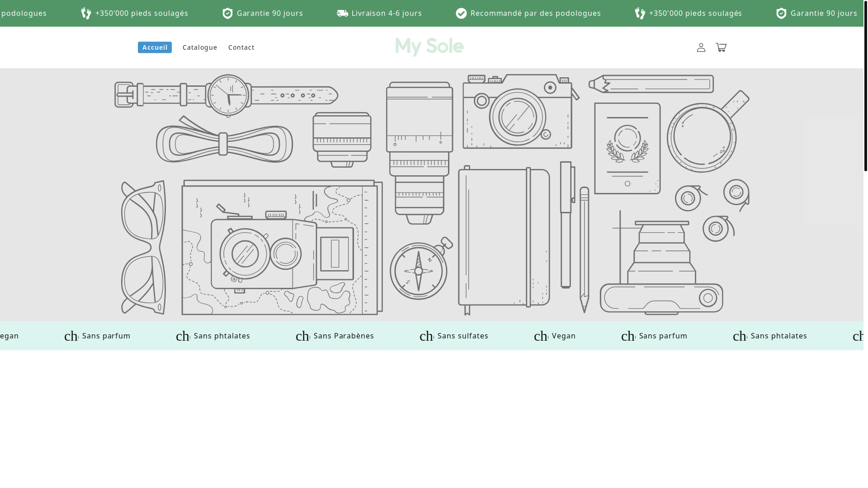Click the shield icon beside Garantie 90 jours
Viewport: 868px width, 488px height.
(x=227, y=13)
